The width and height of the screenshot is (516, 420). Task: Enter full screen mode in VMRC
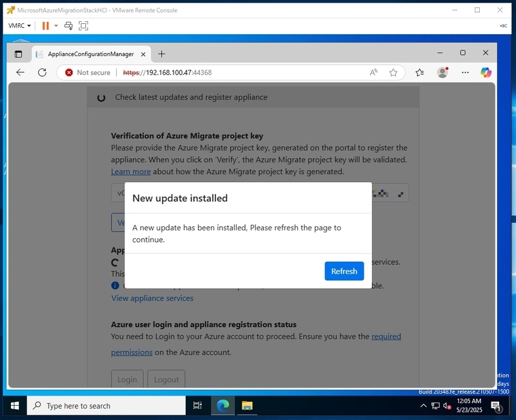[83, 26]
